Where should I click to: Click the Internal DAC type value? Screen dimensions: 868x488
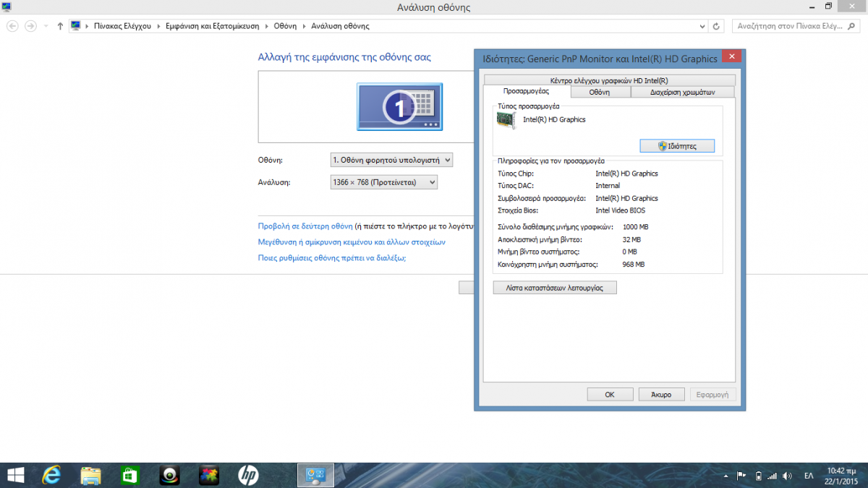pyautogui.click(x=608, y=186)
